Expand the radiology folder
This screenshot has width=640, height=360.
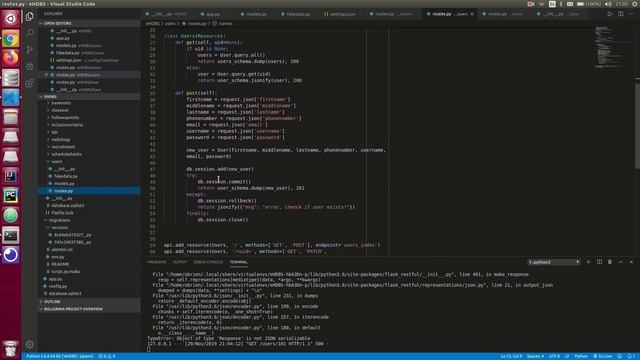tap(60, 140)
